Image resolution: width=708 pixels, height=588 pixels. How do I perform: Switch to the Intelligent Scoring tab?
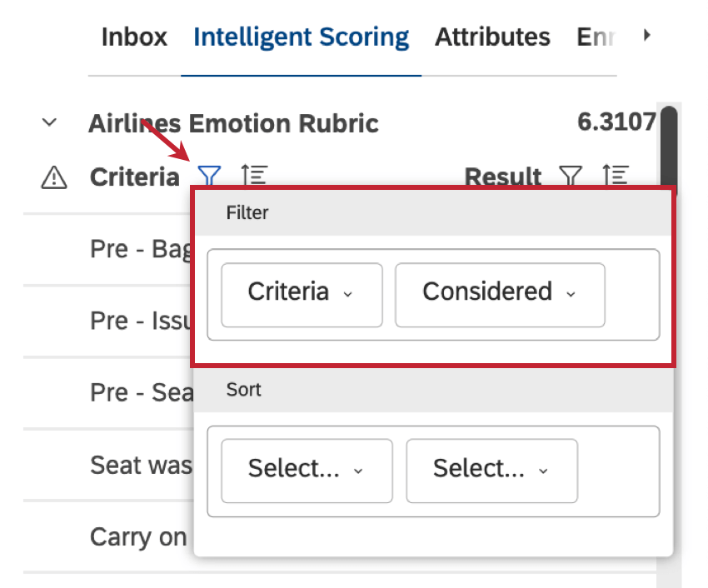(x=301, y=37)
